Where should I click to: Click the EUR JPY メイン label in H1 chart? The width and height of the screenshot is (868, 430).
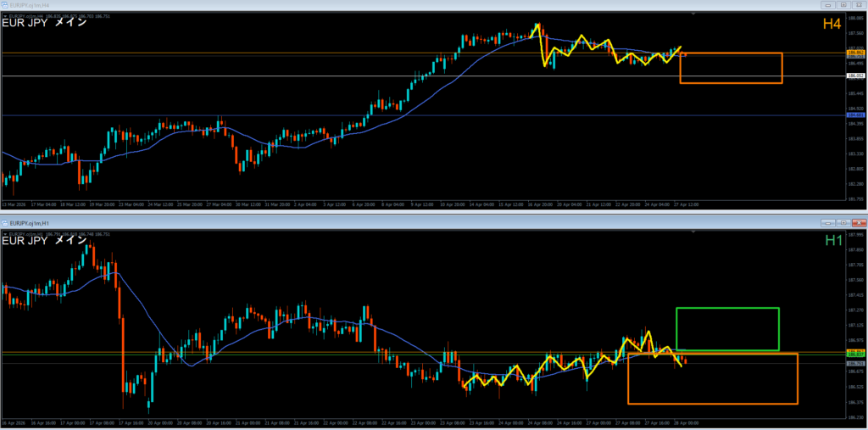pyautogui.click(x=44, y=241)
